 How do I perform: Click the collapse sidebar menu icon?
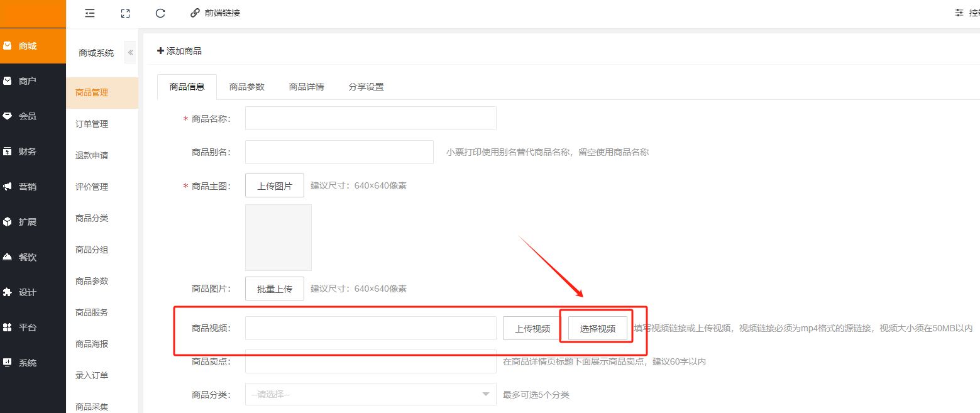90,13
